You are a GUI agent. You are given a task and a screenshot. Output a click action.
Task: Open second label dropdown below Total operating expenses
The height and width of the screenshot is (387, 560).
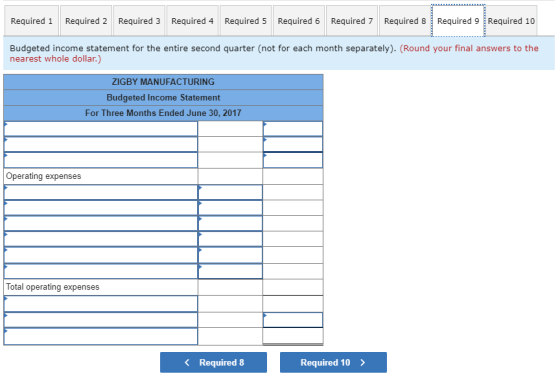click(101, 320)
